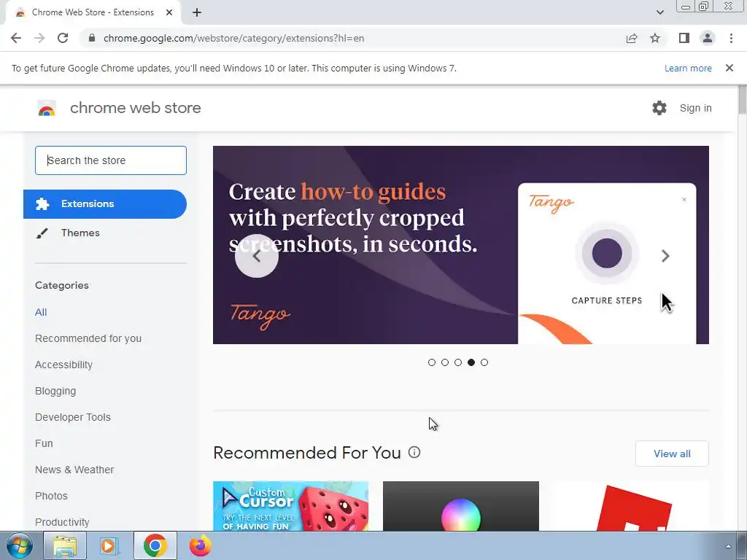Screen dimensions: 747x560
Task: Open the Windows Start menu
Action: click(19, 545)
